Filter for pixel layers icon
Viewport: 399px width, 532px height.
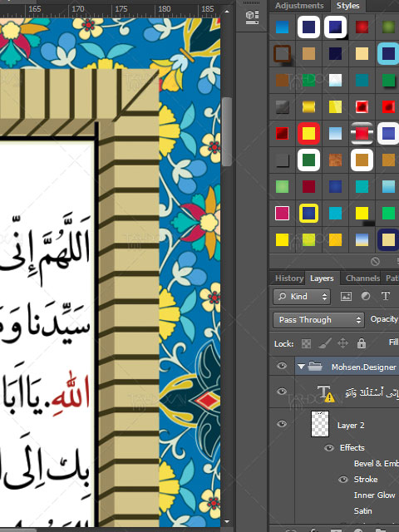pyautogui.click(x=346, y=296)
